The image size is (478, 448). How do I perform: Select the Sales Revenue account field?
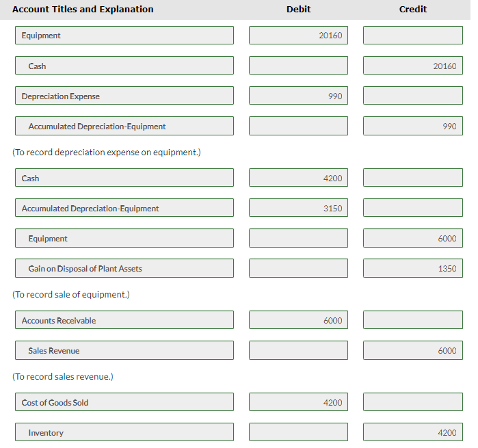[x=124, y=350]
